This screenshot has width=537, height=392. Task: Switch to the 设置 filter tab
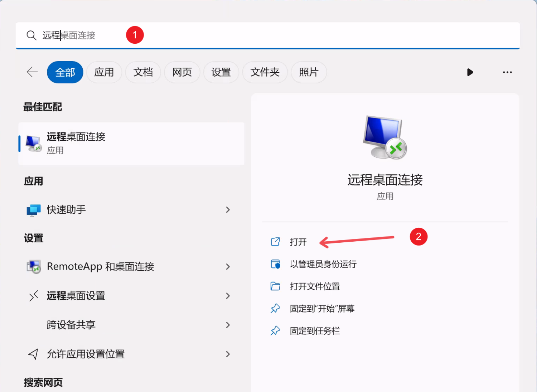(221, 72)
